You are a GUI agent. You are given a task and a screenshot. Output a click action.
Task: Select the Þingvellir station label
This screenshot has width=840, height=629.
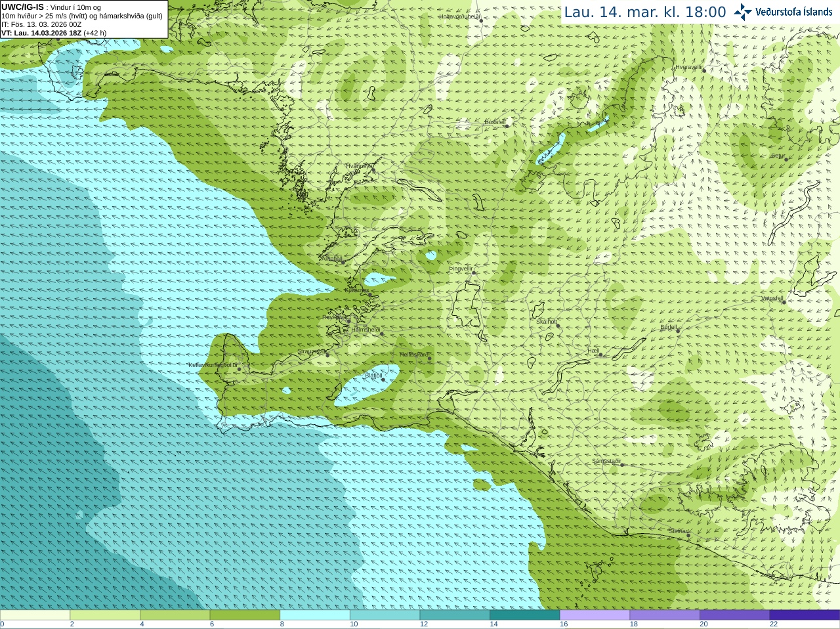pyautogui.click(x=461, y=269)
